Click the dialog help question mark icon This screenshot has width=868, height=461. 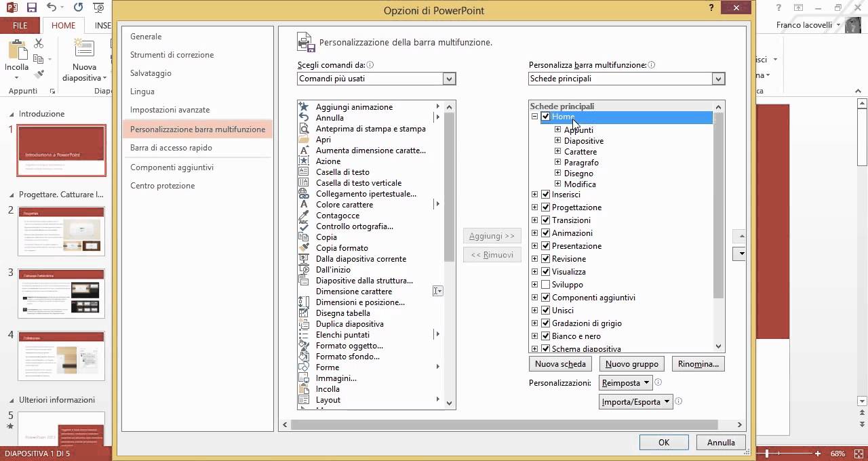coord(711,8)
